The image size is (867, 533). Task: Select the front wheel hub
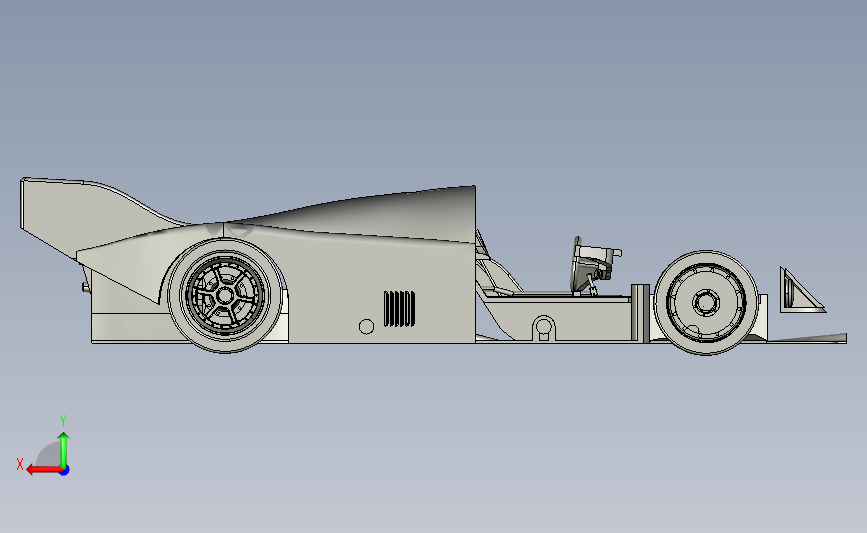pos(706,302)
